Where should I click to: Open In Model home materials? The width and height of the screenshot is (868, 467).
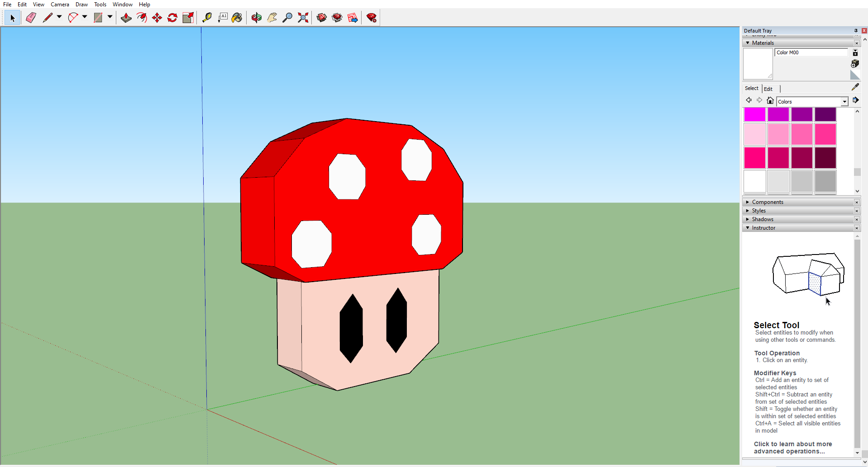[x=770, y=100]
